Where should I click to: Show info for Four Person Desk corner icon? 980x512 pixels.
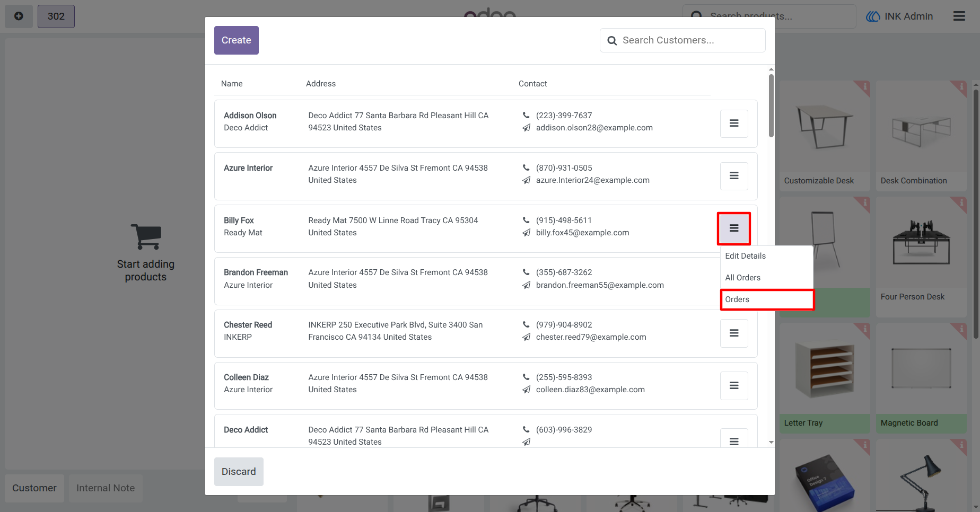click(x=960, y=203)
